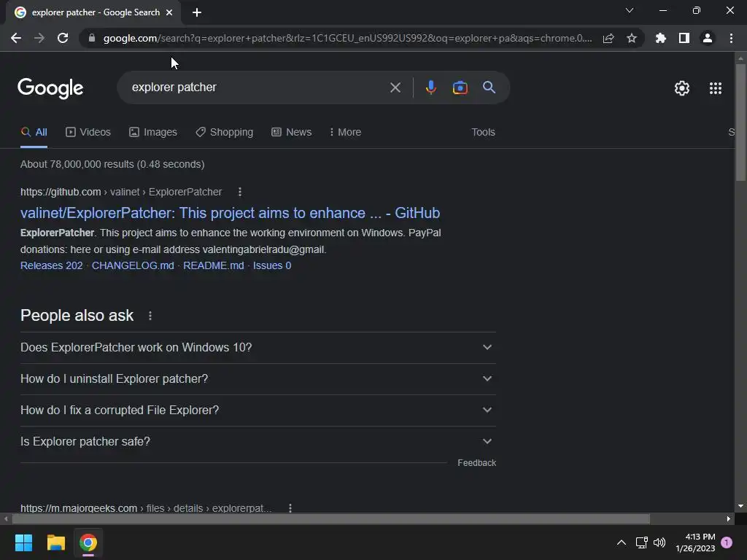
Task: Open the README.md sitelink
Action: [x=214, y=265]
